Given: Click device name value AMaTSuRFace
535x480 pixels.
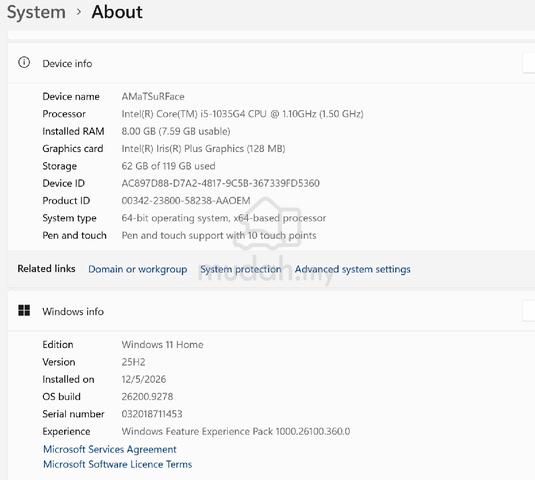Looking at the screenshot, I should 153,97.
